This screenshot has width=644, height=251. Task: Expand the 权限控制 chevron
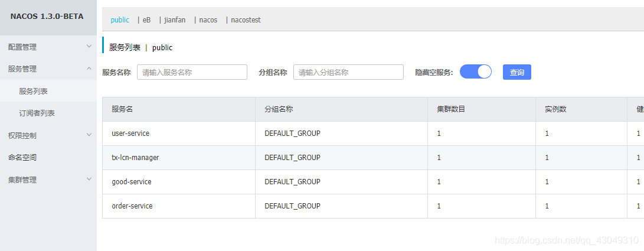click(x=89, y=135)
